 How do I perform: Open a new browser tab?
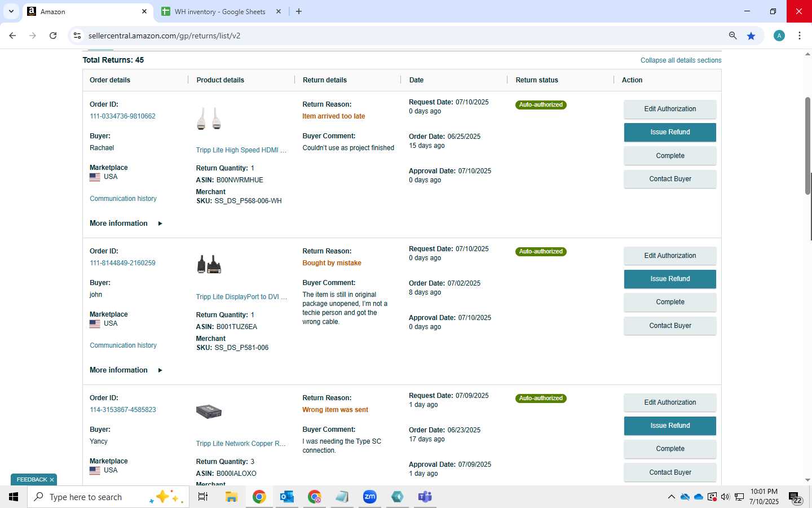pos(299,11)
